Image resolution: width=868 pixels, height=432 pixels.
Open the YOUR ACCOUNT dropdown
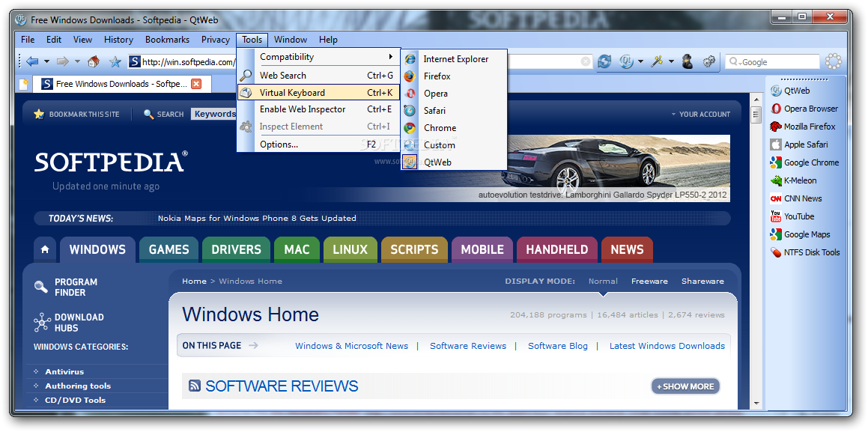[701, 115]
